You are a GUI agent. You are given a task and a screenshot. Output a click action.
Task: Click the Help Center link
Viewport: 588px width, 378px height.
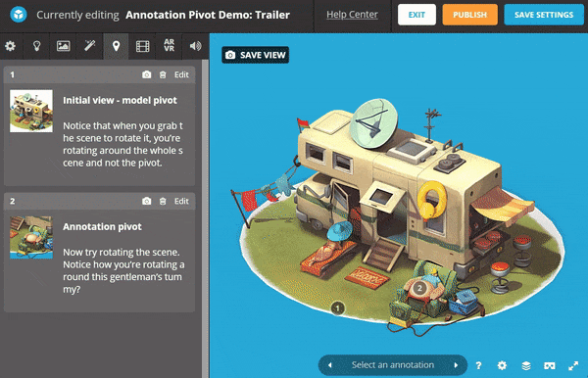pos(352,15)
